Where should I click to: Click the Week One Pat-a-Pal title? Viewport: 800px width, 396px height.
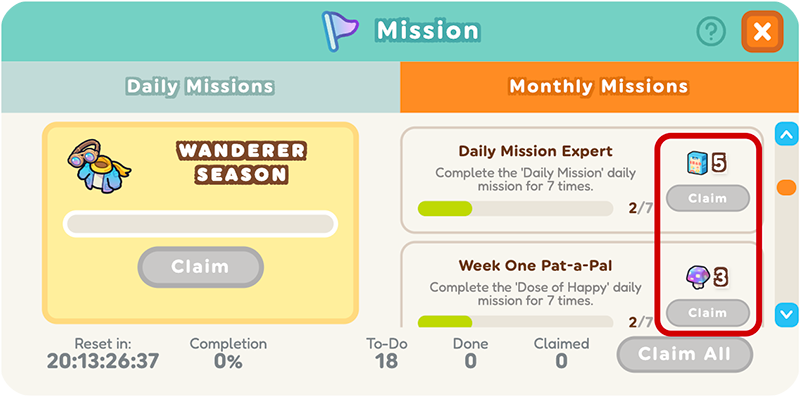tap(535, 265)
